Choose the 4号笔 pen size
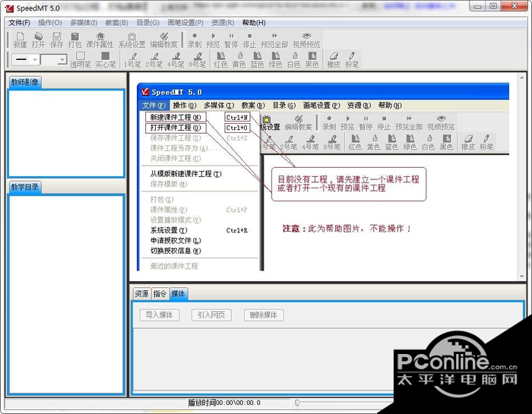The height and width of the screenshot is (414, 532). [x=176, y=60]
